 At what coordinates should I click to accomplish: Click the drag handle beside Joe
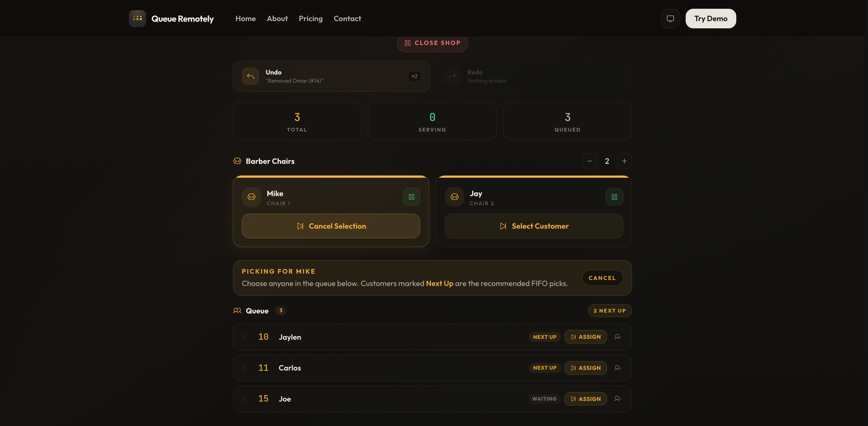tap(244, 399)
